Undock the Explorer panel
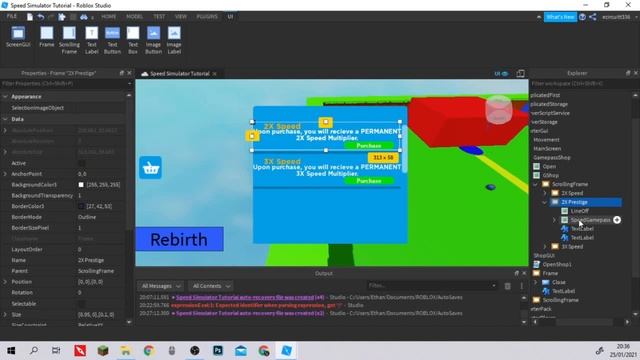Screen dimensions: 640x360 click(x=628, y=73)
